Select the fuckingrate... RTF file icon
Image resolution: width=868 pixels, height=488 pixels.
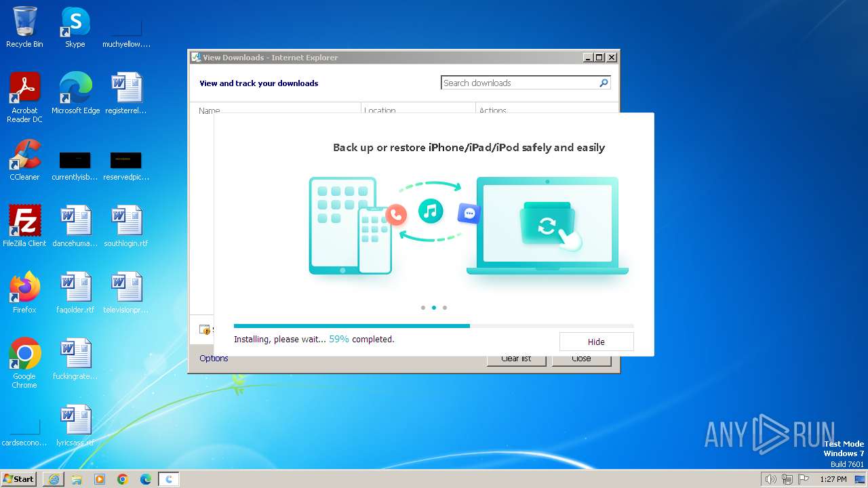[x=75, y=359]
